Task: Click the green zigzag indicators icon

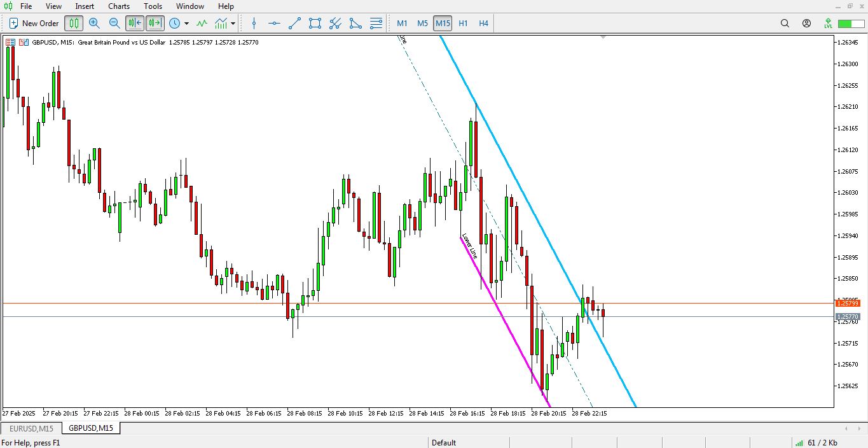Action: [202, 24]
